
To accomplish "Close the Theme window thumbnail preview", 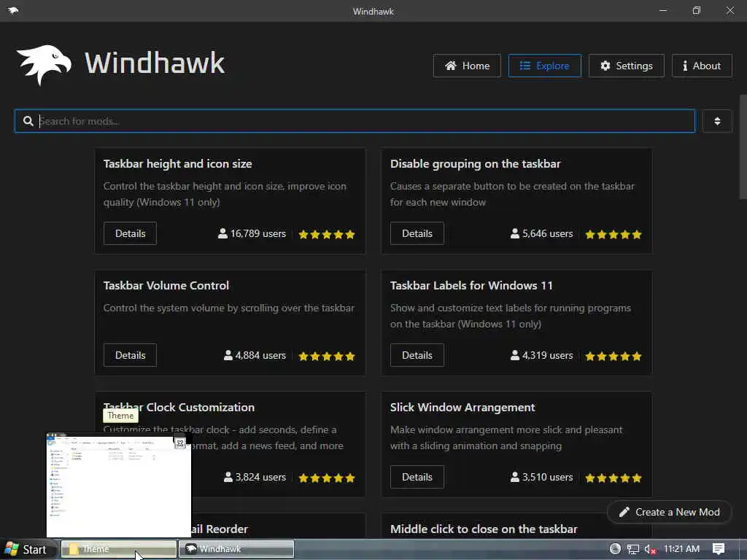I will coord(180,443).
